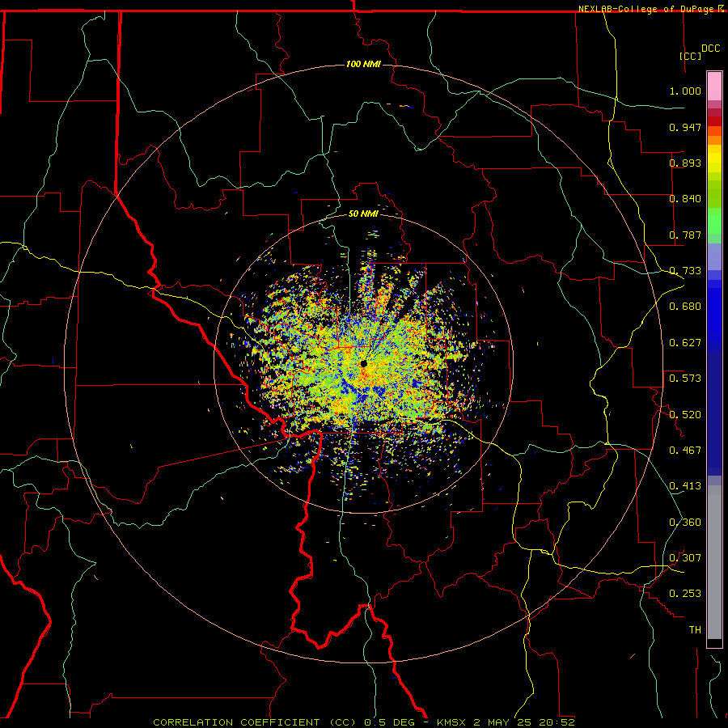
Task: Click the black radar site dot at center
Action: (x=364, y=363)
